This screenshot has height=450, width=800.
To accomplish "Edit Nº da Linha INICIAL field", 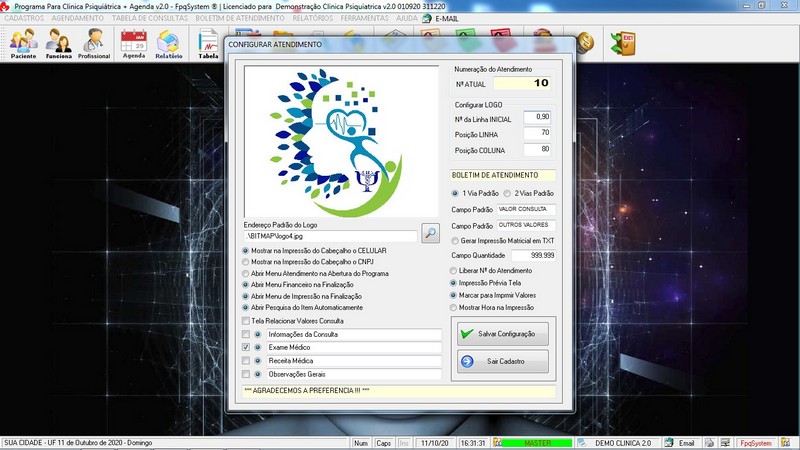I will [x=537, y=117].
